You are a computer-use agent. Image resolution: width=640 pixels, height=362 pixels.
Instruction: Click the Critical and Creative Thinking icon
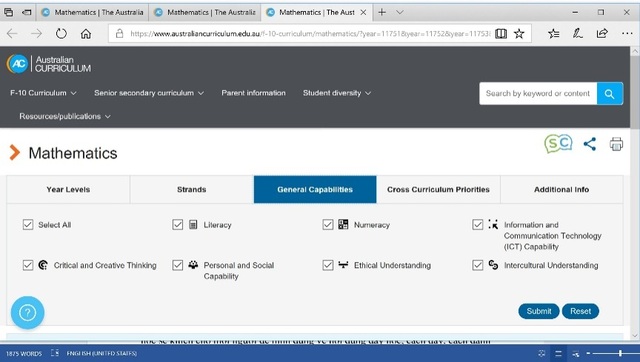43,265
